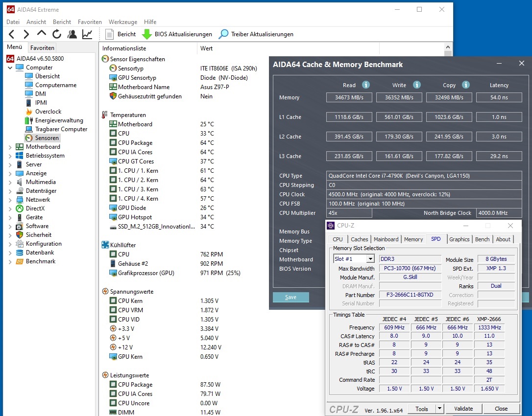Open the user manager silhouette icon

click(x=72, y=34)
